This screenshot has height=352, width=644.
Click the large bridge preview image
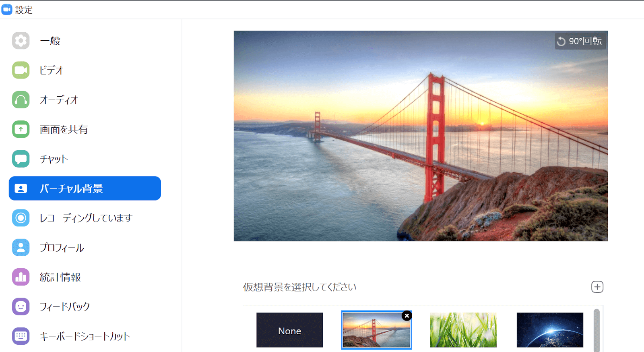(421, 136)
